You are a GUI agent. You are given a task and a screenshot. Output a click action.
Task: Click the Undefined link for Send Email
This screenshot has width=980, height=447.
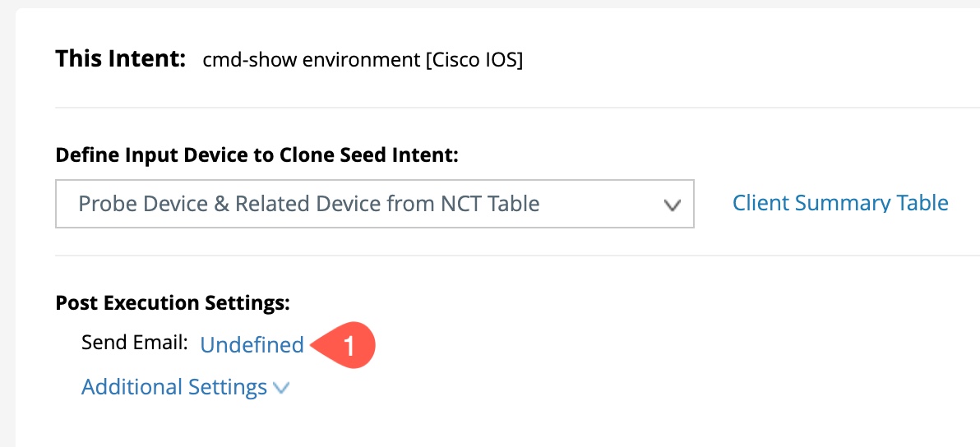click(252, 345)
